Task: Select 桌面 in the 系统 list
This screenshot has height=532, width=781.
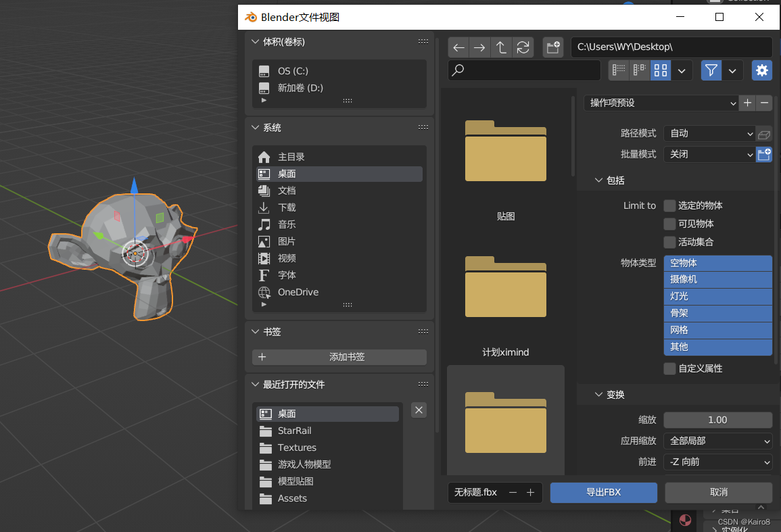Action: tap(339, 174)
